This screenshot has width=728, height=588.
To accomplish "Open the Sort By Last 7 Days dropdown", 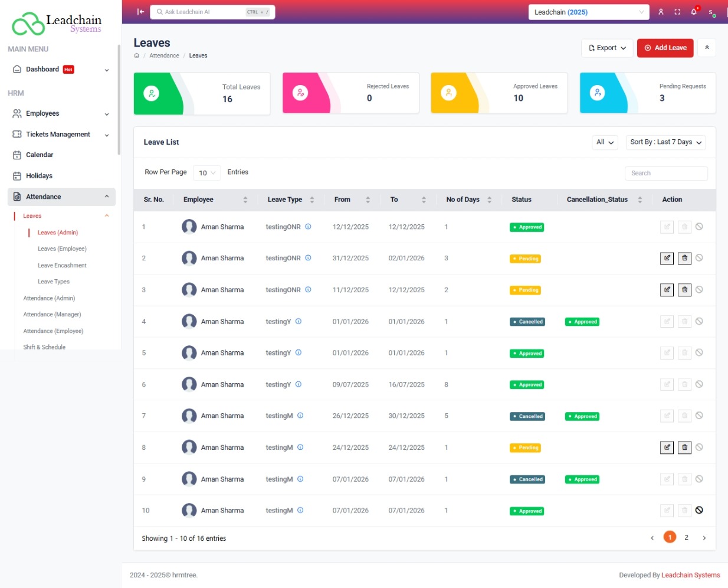I will pyautogui.click(x=665, y=142).
